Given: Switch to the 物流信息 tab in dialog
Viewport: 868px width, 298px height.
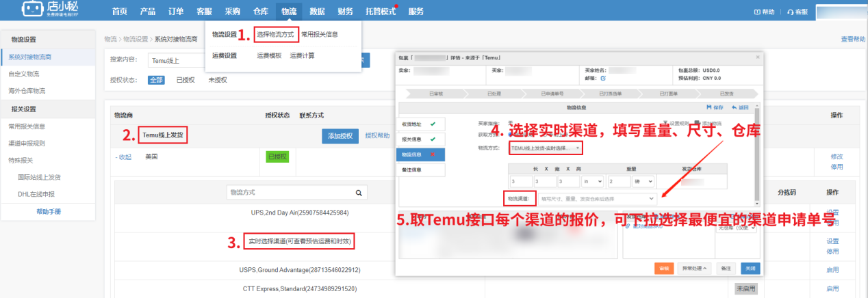Looking at the screenshot, I should pyautogui.click(x=420, y=154).
